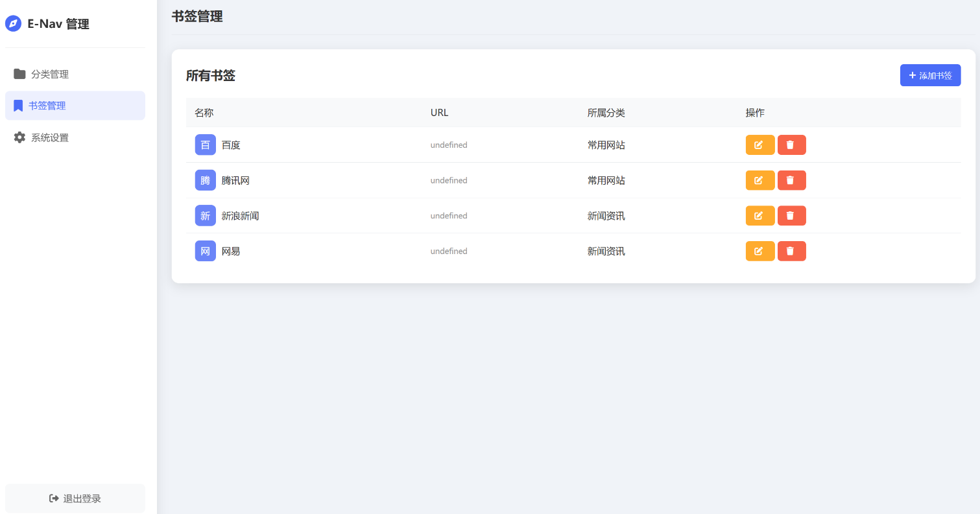Click the E-Nav compass logo icon
Screen dimensions: 980x514
point(13,24)
